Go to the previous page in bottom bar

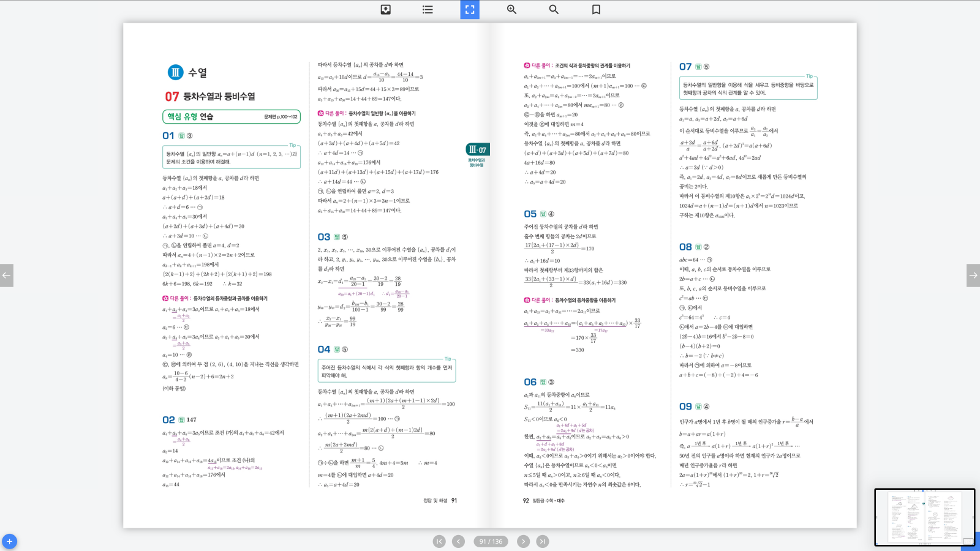[x=458, y=541]
